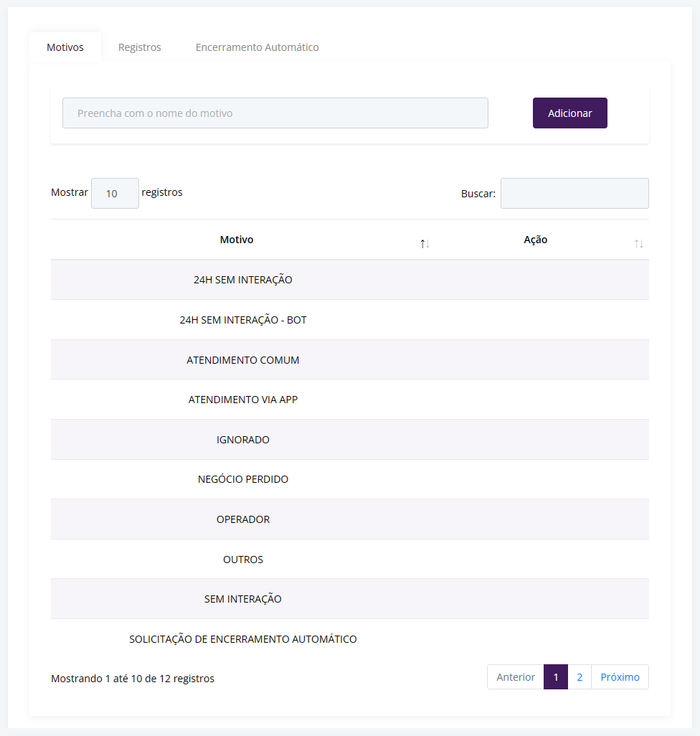Click the SOLICITAÇÃO DE ENCERRAMENTO AUTOMÁTICO row
Screen dimensions: 700x736
tap(349, 639)
